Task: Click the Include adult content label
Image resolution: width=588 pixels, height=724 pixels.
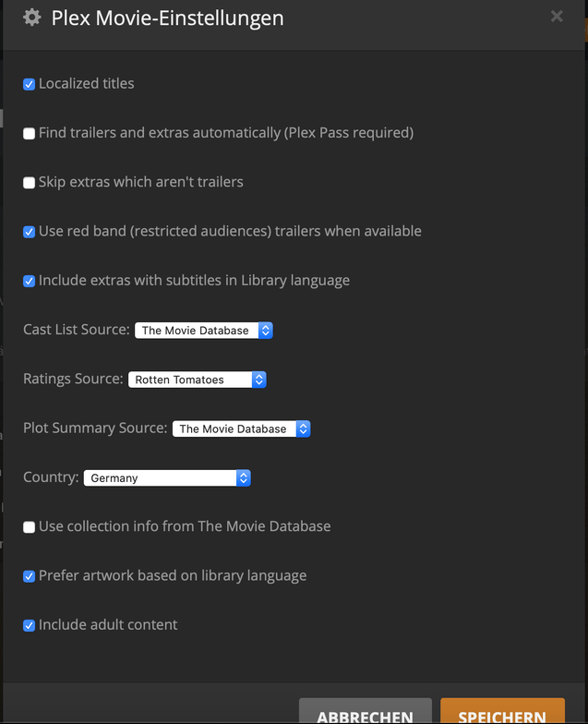Action: (x=108, y=624)
